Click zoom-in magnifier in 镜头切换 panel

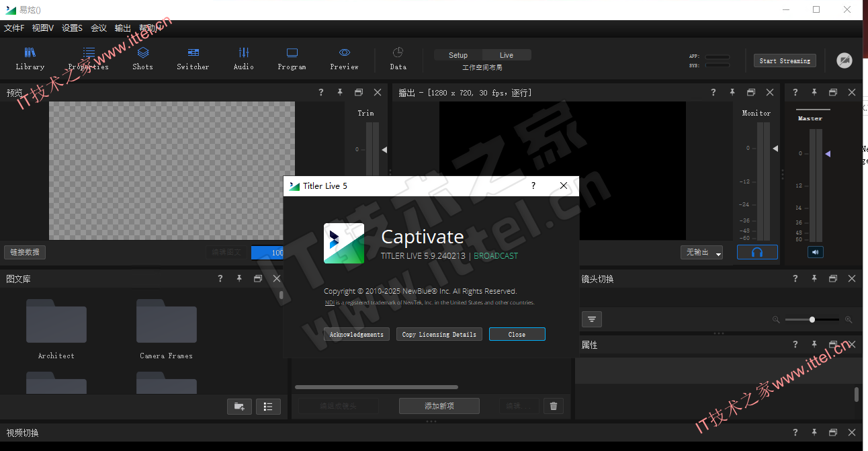coord(849,320)
